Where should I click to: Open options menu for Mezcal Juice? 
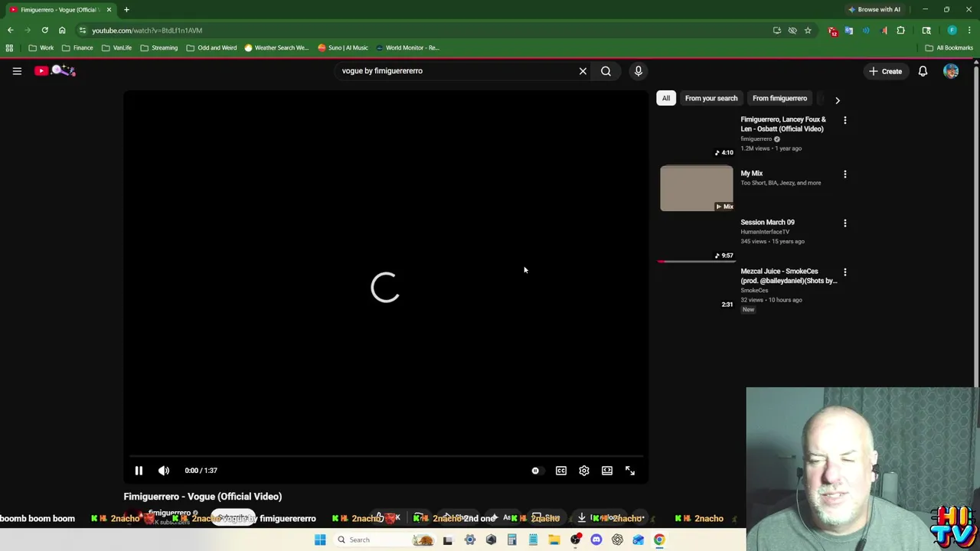tap(845, 272)
